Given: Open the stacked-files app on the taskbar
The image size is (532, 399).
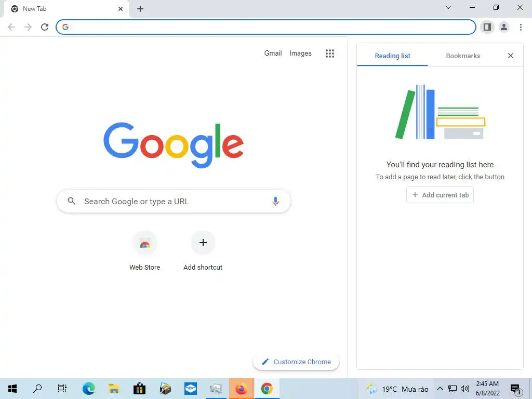Looking at the screenshot, I should coord(165,389).
